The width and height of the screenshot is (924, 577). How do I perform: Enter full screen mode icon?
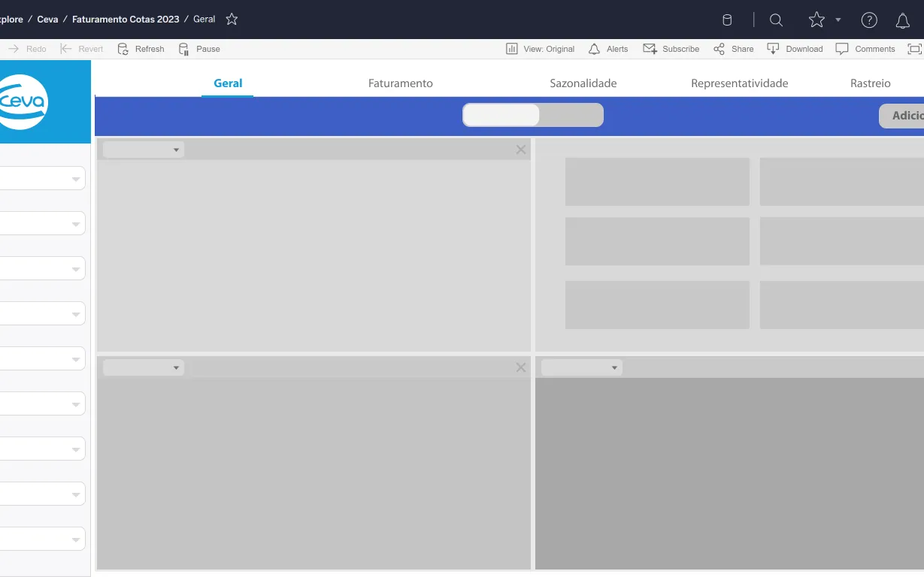pyautogui.click(x=914, y=49)
